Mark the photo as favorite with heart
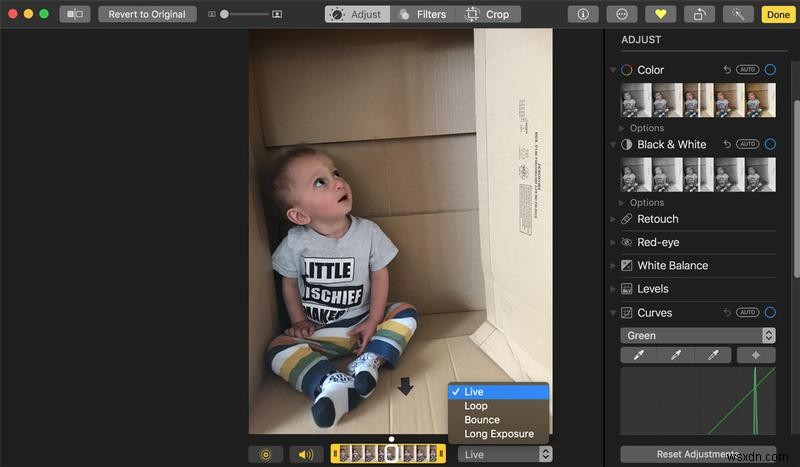Image resolution: width=800 pixels, height=467 pixels. click(x=661, y=14)
